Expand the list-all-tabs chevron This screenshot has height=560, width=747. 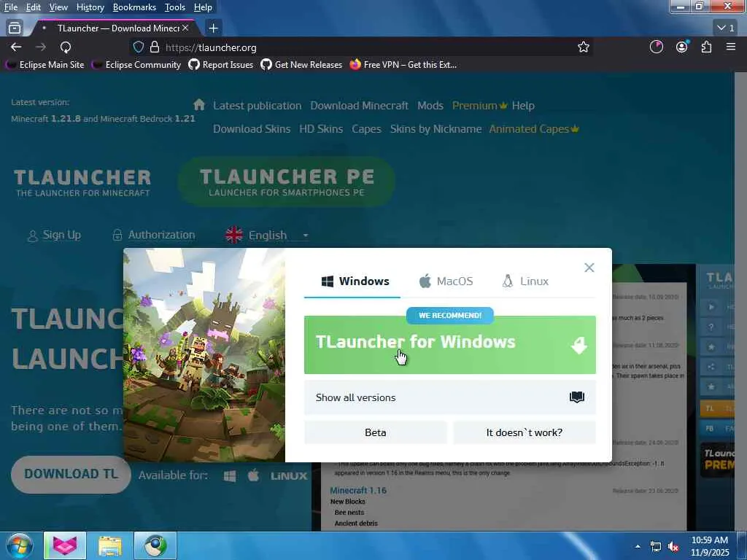tap(726, 28)
